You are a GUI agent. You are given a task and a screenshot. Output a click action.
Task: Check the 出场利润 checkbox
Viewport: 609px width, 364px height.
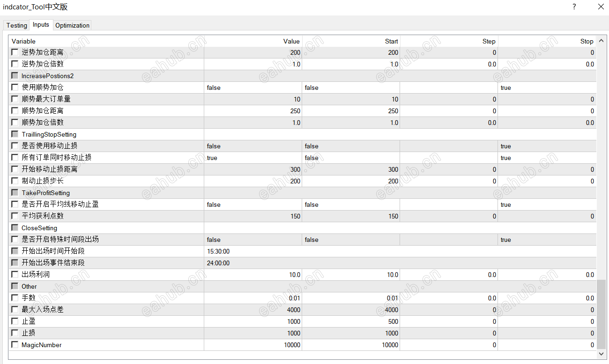tap(15, 275)
